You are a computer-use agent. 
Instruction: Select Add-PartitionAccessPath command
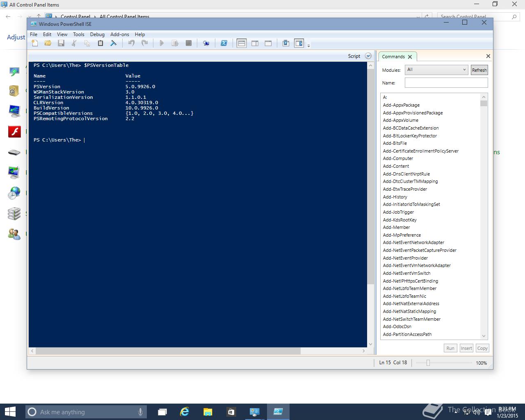coord(407,334)
